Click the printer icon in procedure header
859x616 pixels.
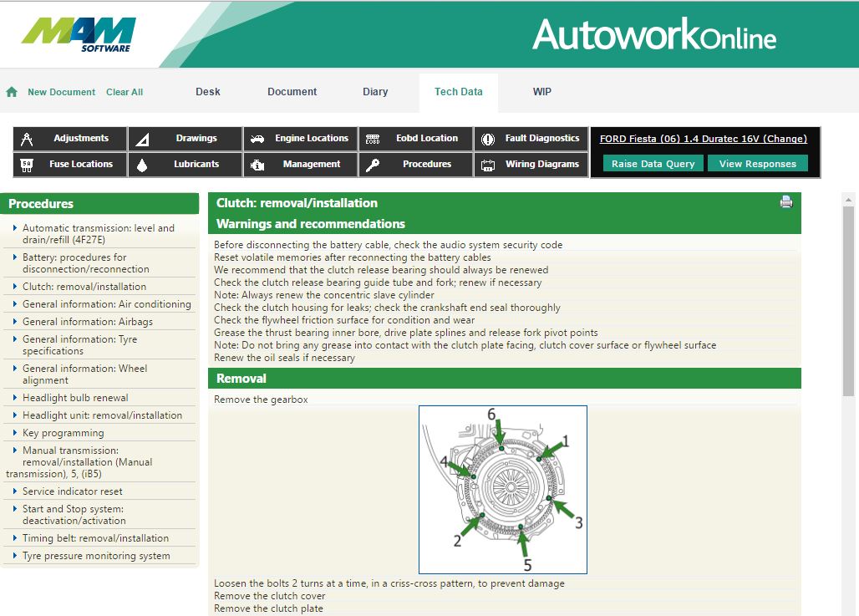click(785, 202)
